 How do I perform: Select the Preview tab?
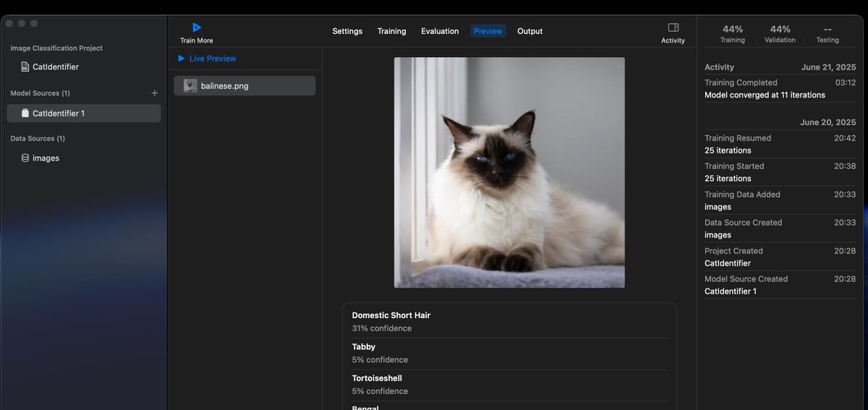coord(488,31)
